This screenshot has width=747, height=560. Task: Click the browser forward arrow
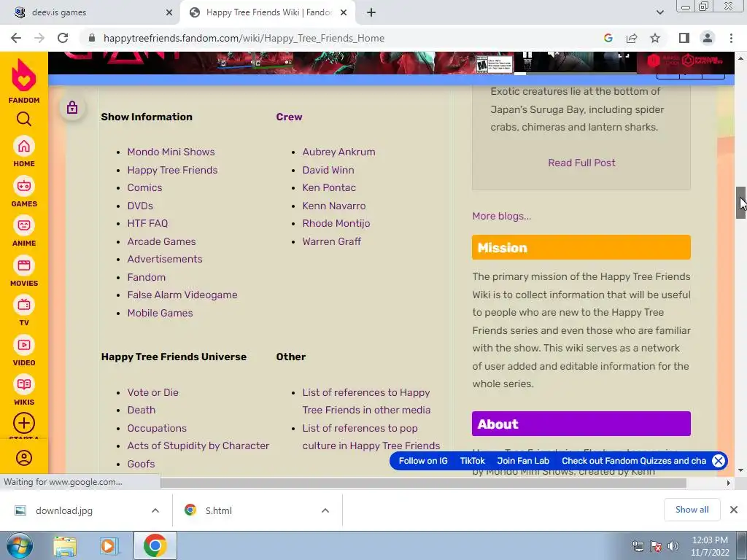pos(39,38)
